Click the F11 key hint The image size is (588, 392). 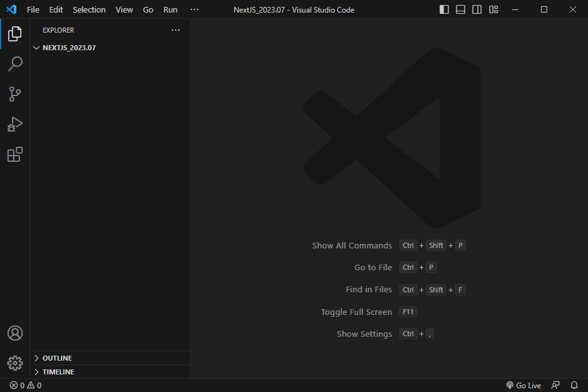tap(408, 312)
